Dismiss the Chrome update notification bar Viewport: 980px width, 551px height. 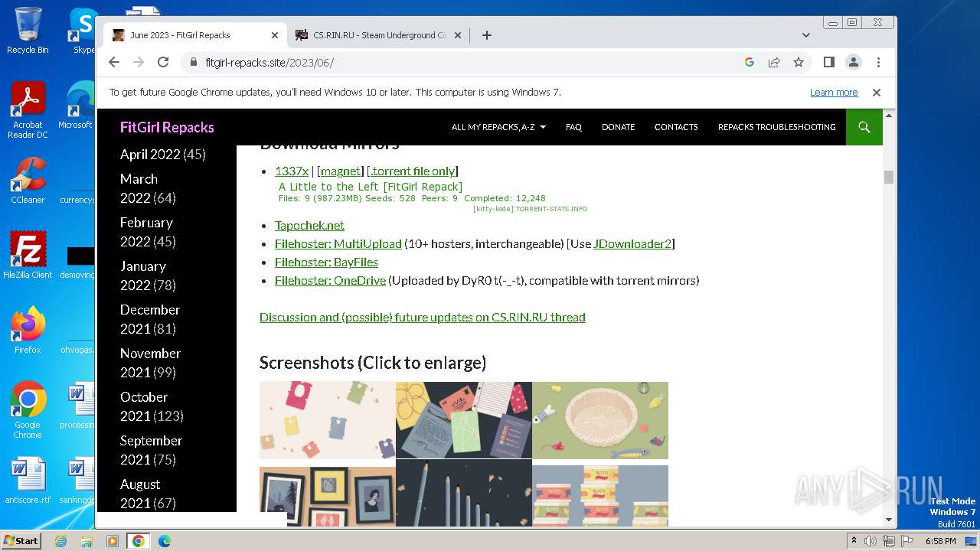tap(877, 93)
